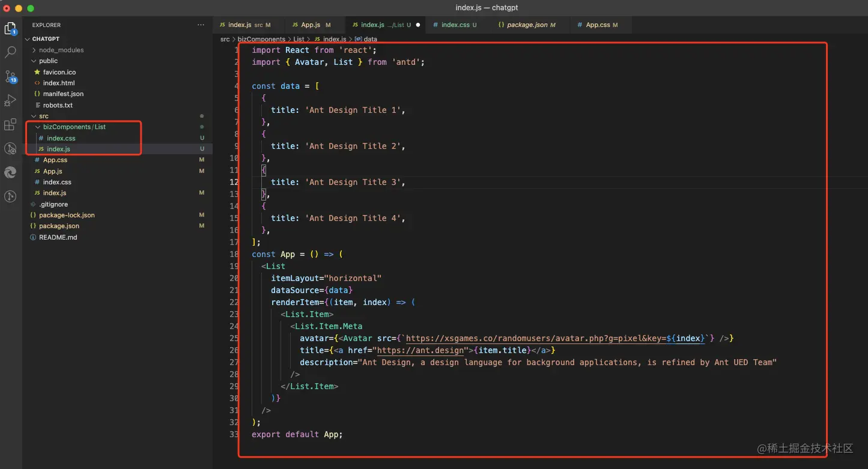Open favicon.ico in the Explorer
This screenshot has height=469, width=868.
[59, 72]
